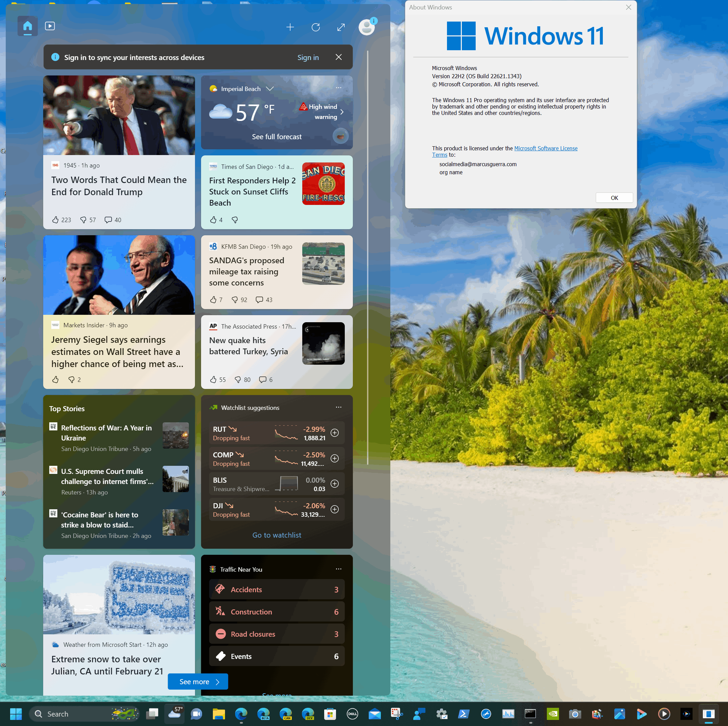Click the add widgets plus icon
728x726 pixels.
click(290, 27)
